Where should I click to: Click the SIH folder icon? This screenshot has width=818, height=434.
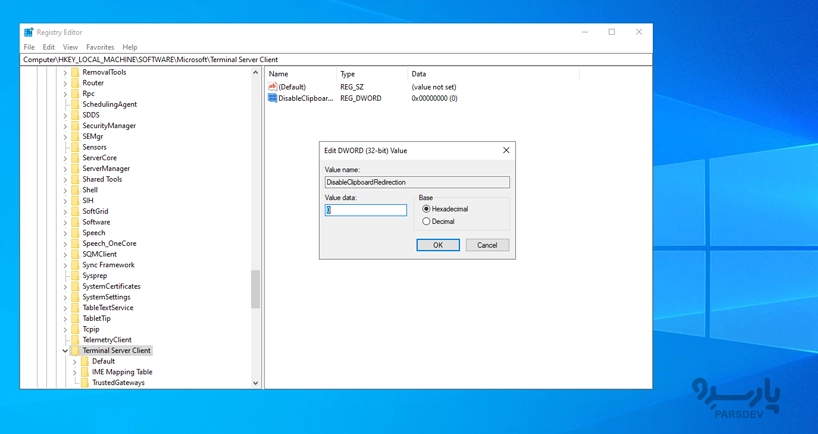click(75, 200)
